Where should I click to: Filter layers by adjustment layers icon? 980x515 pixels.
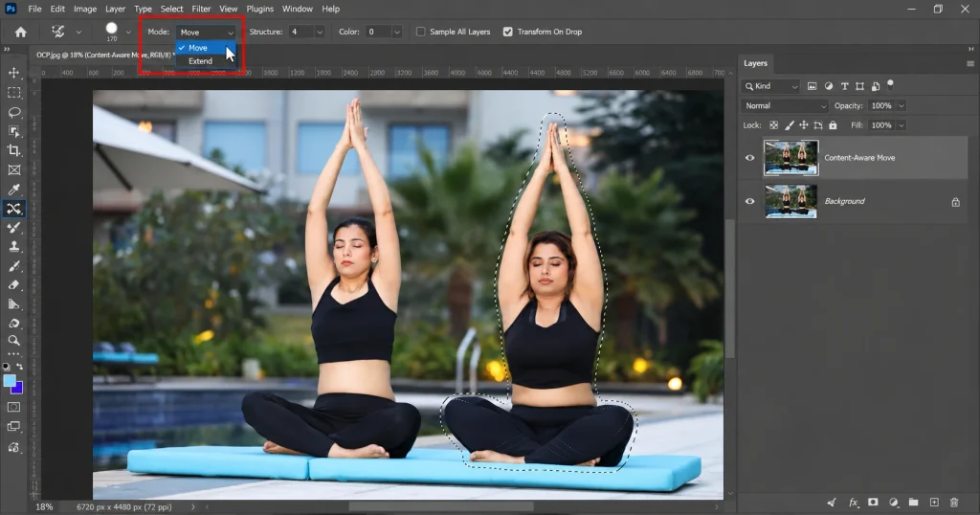point(828,86)
